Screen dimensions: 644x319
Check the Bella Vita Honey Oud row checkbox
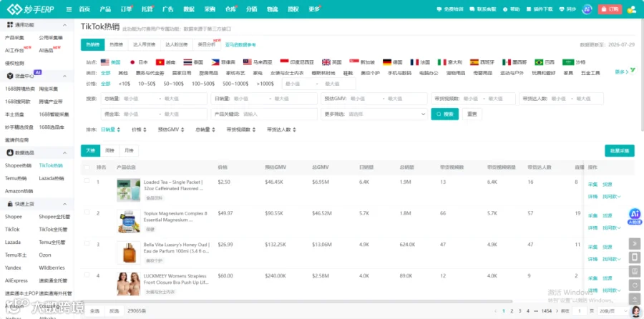click(87, 243)
